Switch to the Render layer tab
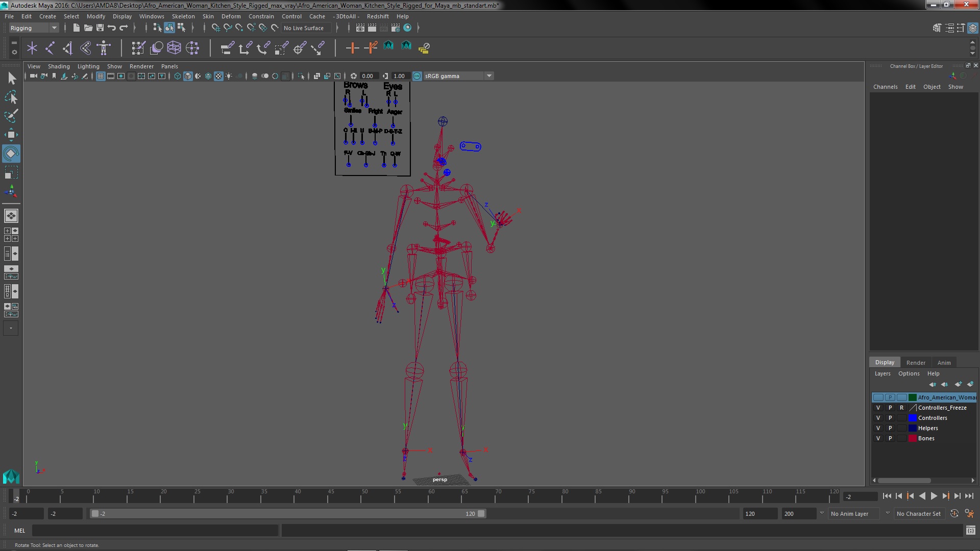Image resolution: width=980 pixels, height=551 pixels. click(916, 363)
